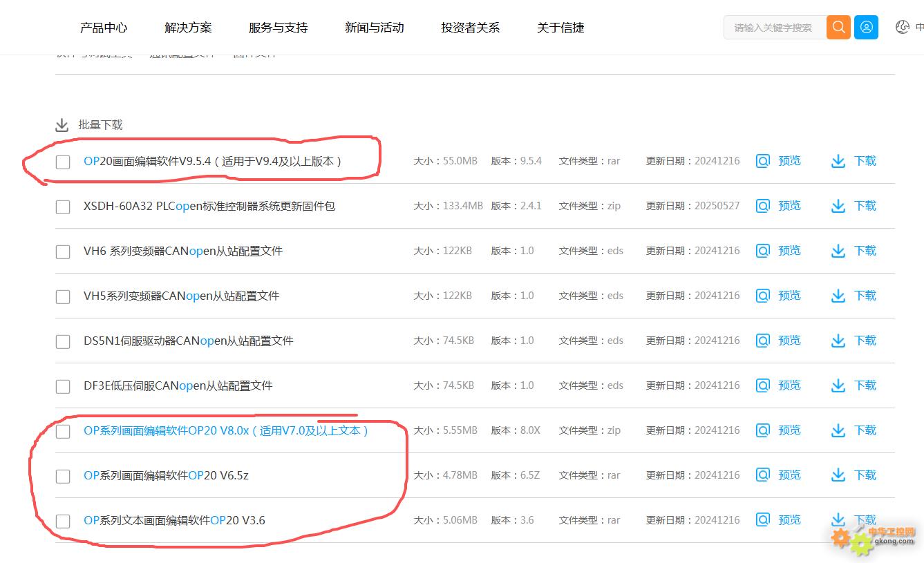The height and width of the screenshot is (563, 924).
Task: Click preview icon for DF3E servo row
Action: point(763,385)
